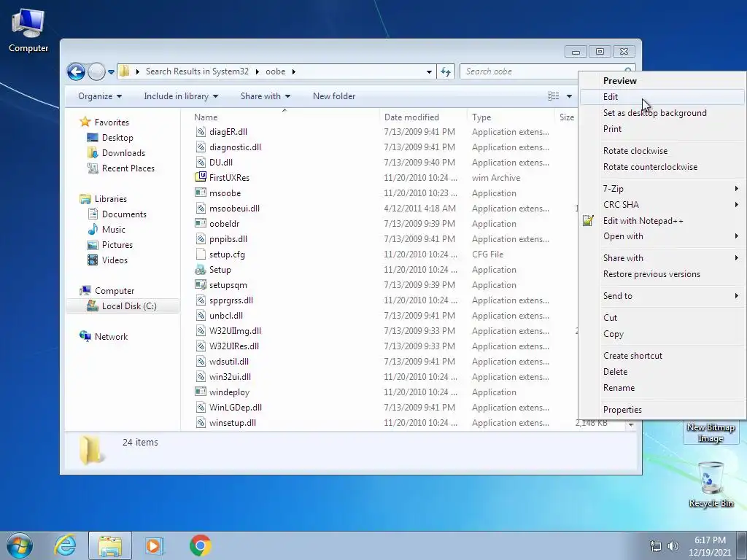This screenshot has height=560, width=747.
Task: Select Downloads in Favorites
Action: click(123, 153)
